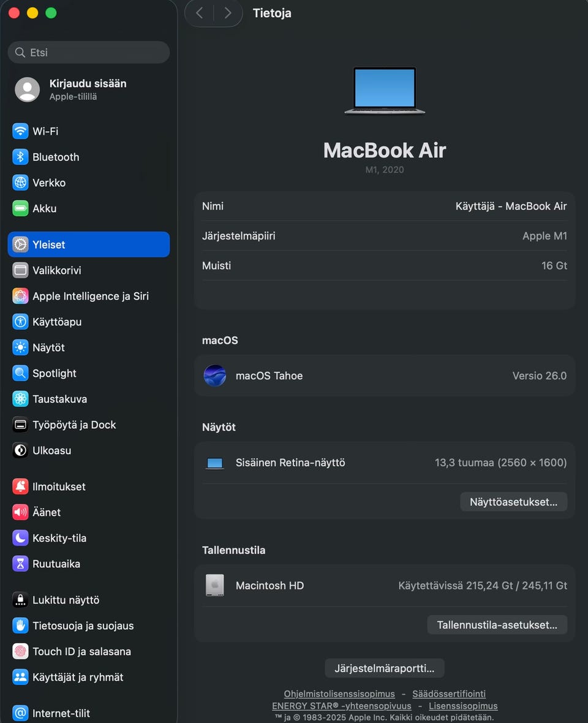Click the 13,3 tuumaa (2560 × 1600) text
Image resolution: width=588 pixels, height=723 pixels.
pos(501,463)
